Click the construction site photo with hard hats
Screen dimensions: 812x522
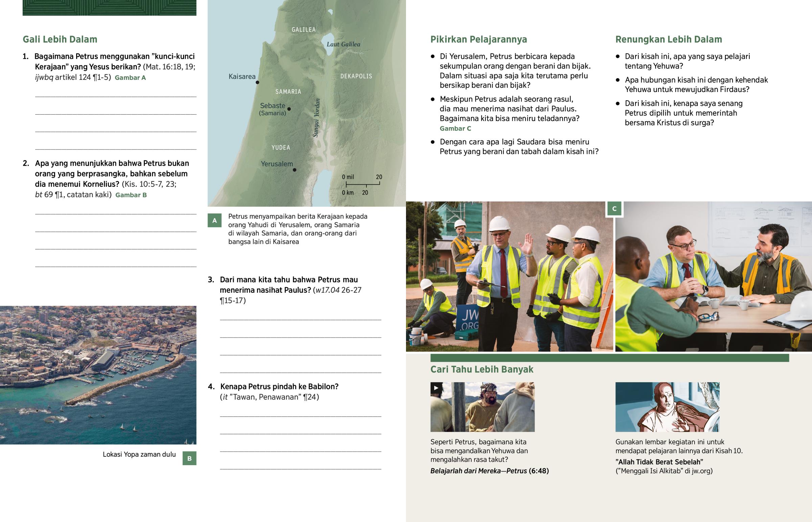510,276
